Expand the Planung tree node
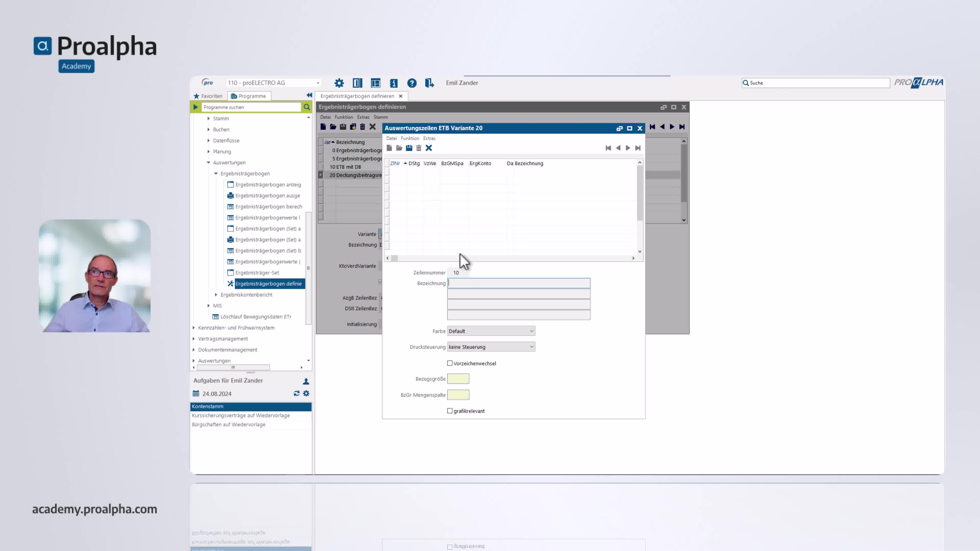 (x=209, y=151)
